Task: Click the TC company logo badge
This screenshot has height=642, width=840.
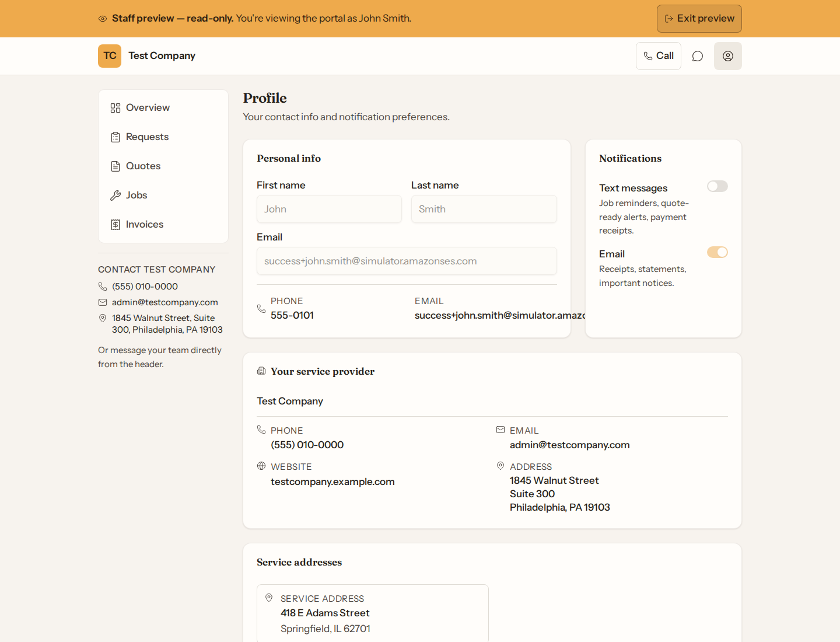Action: coord(110,56)
